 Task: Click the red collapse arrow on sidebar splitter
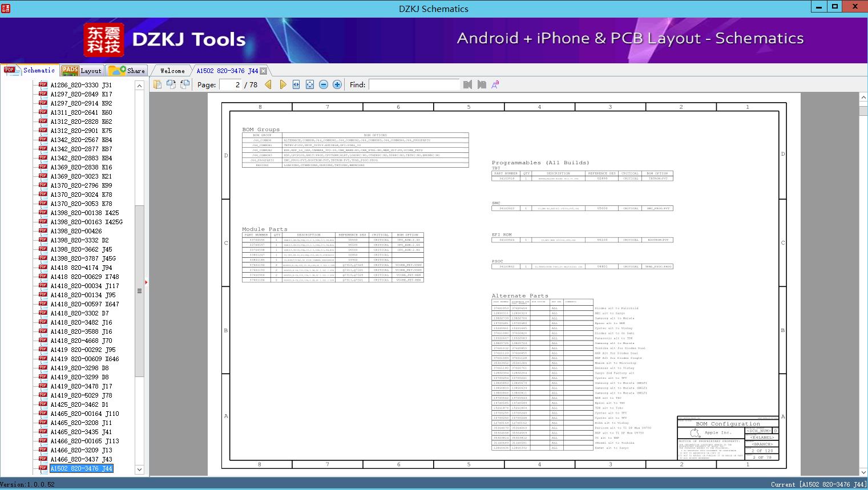point(146,282)
